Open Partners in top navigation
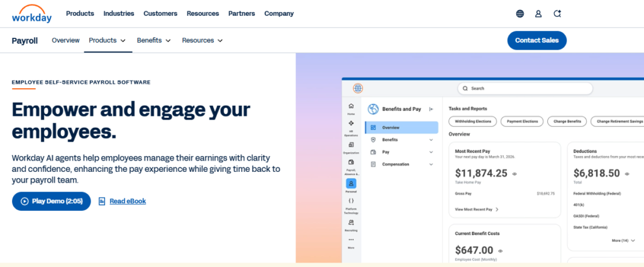This screenshot has width=644, height=267. 241,14
